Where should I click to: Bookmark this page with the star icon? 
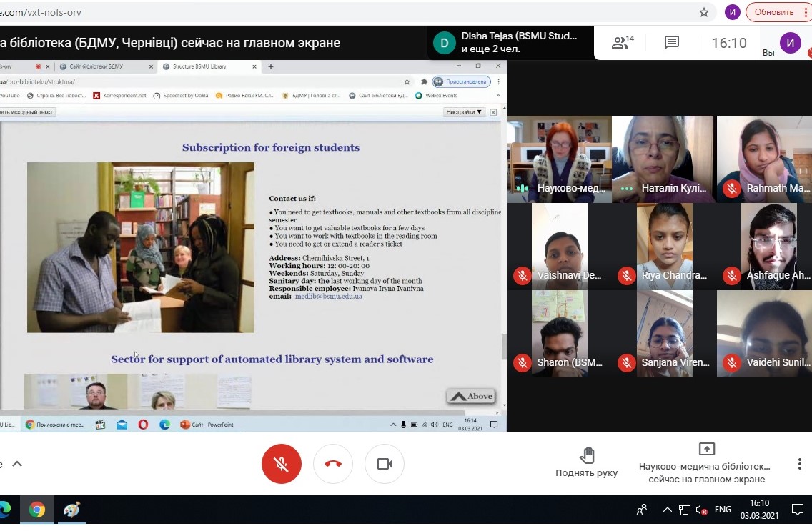coord(704,12)
